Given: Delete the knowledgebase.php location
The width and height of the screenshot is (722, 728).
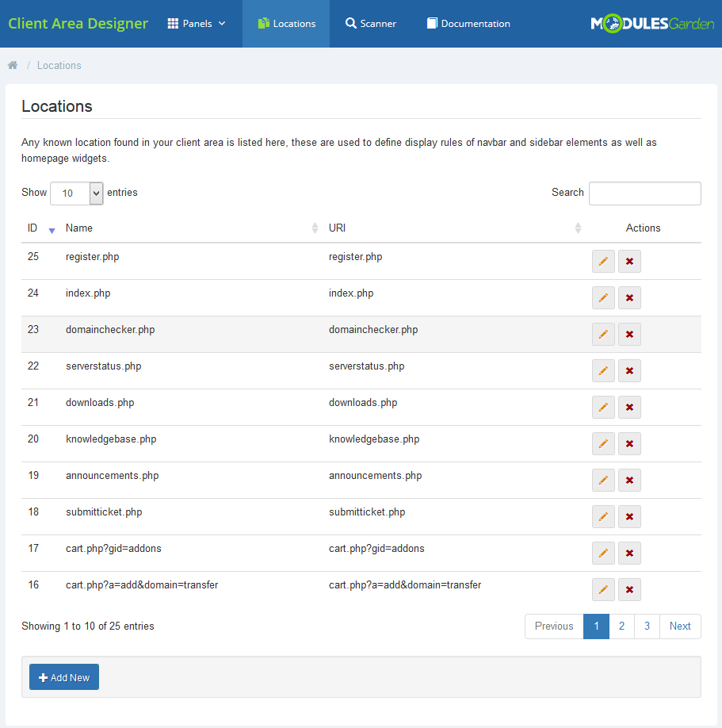Looking at the screenshot, I should [x=629, y=444].
